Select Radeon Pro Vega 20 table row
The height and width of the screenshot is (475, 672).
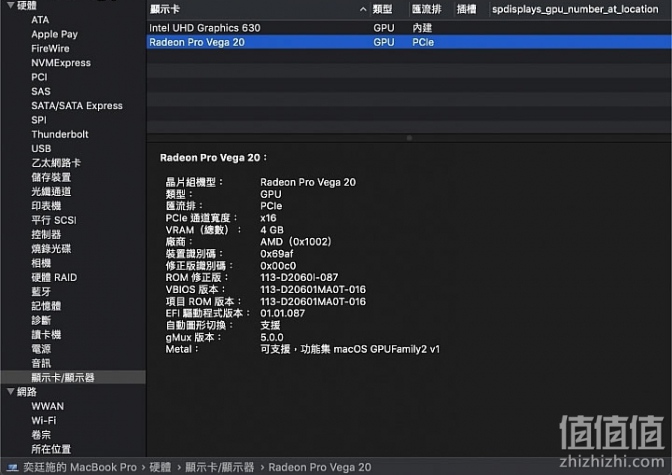pos(409,42)
